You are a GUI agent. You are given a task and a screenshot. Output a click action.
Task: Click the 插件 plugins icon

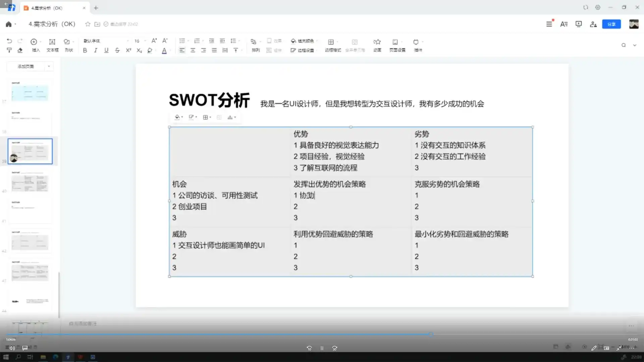click(417, 45)
